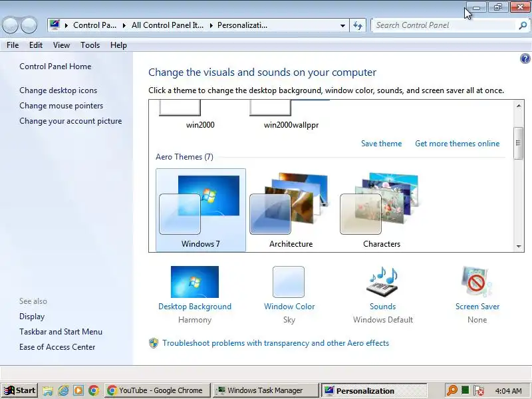The width and height of the screenshot is (532, 399).
Task: Click the theme list scrollbar up arrow
Action: click(519, 106)
